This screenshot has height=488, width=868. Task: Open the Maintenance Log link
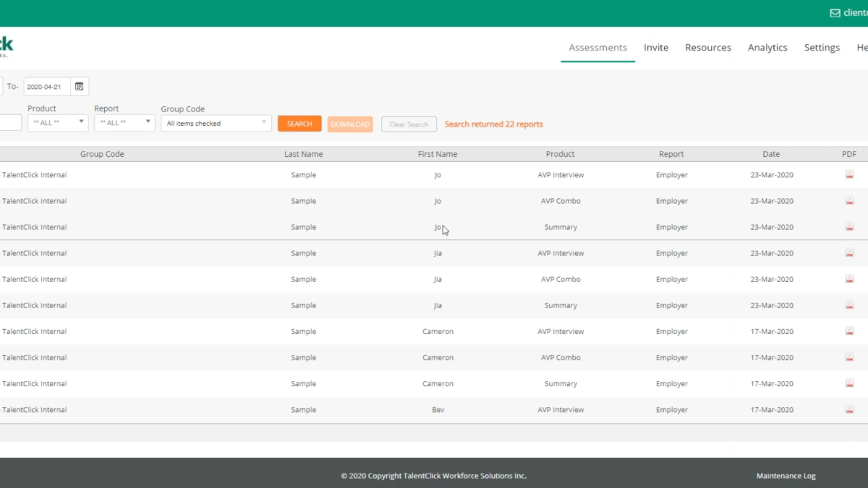point(786,476)
